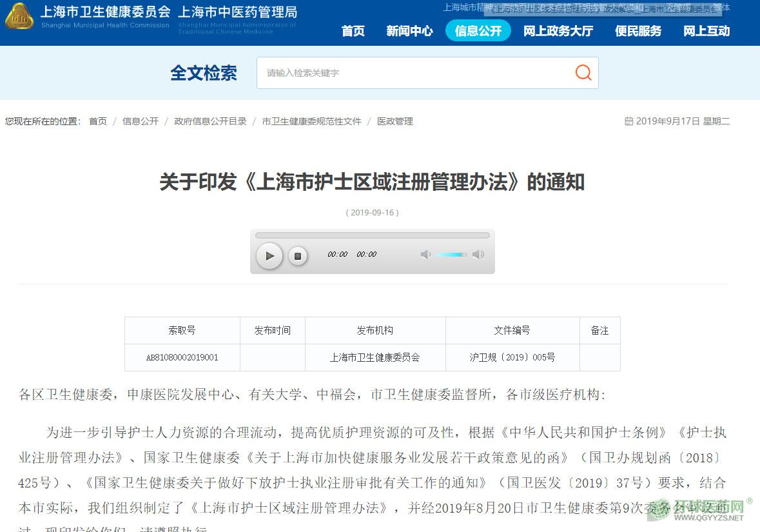Click the 首页 breadcrumb link
Screen dimensions: 760x532
pos(98,121)
